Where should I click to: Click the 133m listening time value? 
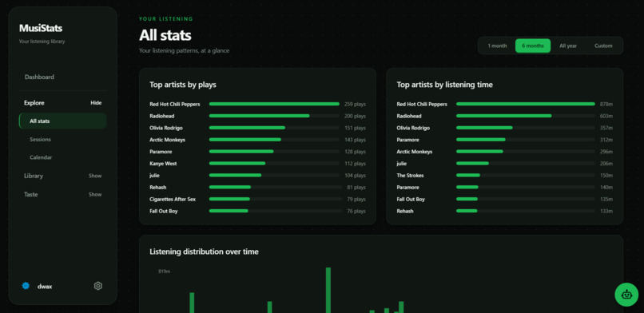(606, 212)
